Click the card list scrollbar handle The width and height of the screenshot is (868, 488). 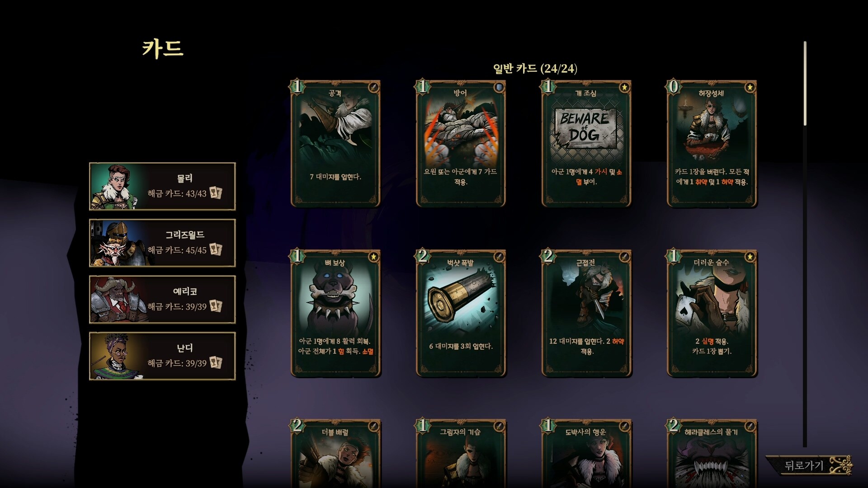point(805,83)
